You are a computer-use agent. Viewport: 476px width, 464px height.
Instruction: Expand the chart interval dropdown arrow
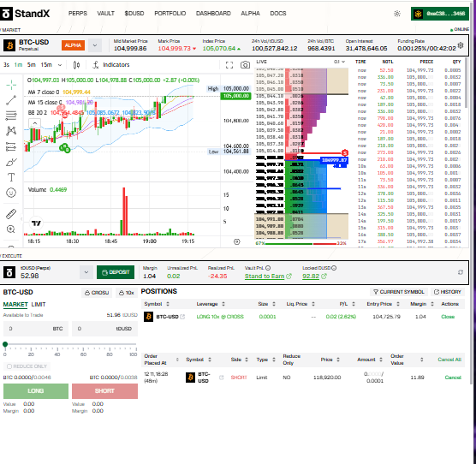click(x=60, y=65)
